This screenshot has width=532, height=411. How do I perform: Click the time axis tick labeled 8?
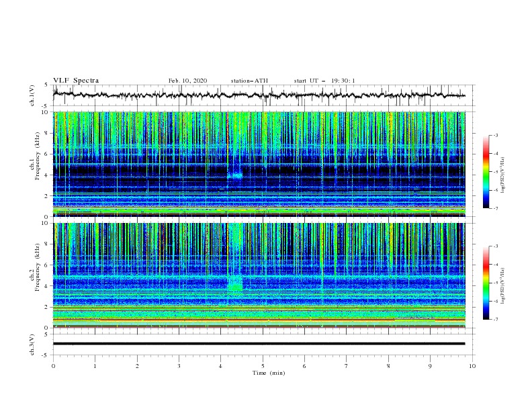(x=388, y=366)
